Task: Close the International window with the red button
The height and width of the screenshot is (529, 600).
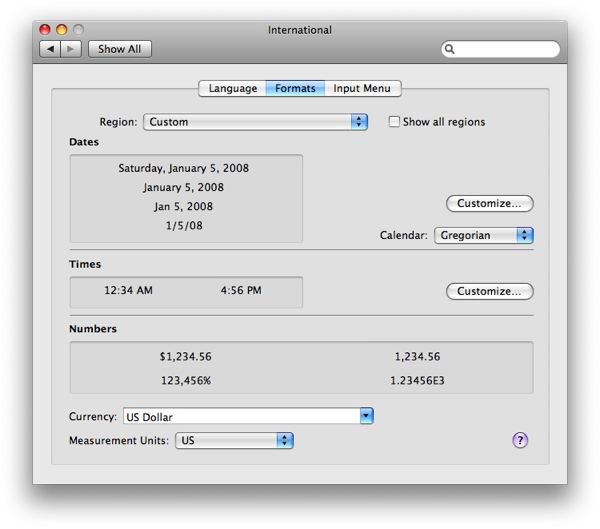Action: pos(45,30)
